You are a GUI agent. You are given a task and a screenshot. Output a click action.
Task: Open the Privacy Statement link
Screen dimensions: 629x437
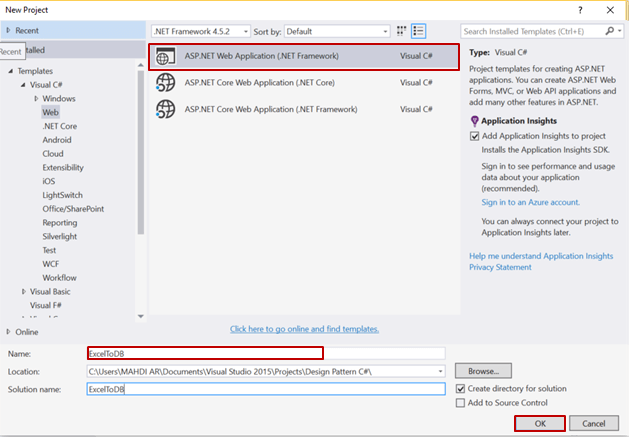[500, 267]
